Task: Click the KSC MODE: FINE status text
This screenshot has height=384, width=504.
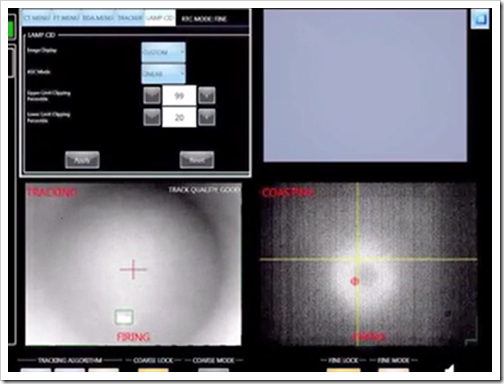Action: coord(204,19)
